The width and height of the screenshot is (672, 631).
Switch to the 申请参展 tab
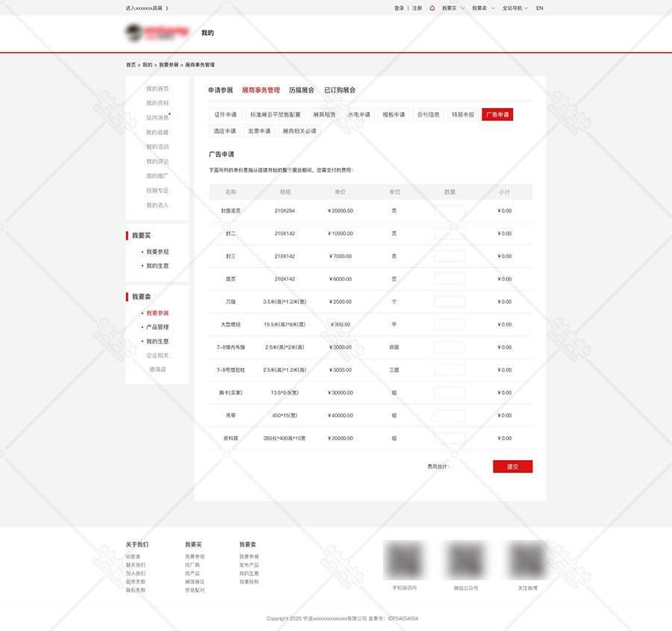point(220,90)
